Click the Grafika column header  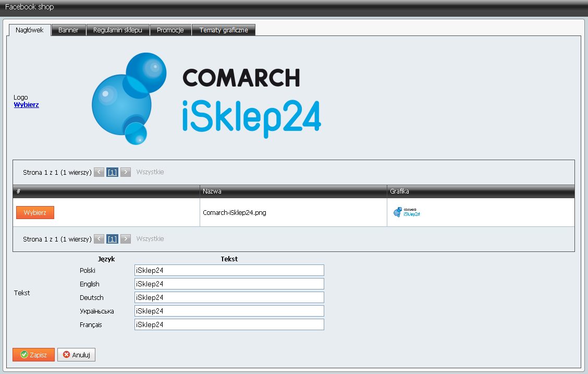coord(481,191)
